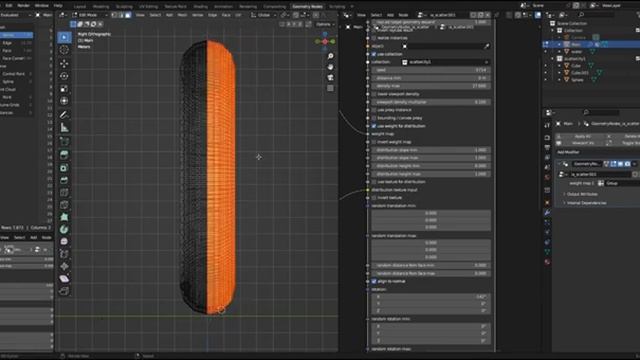Select the Loop Cut tool
Viewport: 640px width, 360px height.
(x=64, y=192)
